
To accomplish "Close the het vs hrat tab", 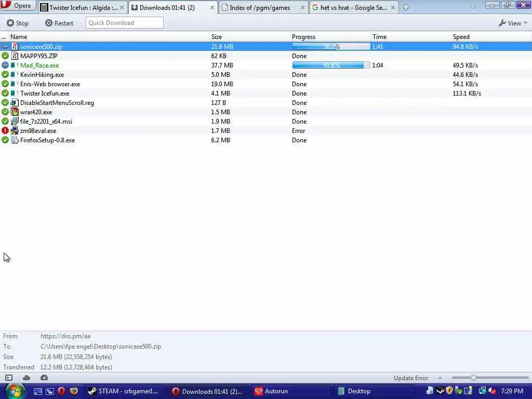I will (393, 7).
